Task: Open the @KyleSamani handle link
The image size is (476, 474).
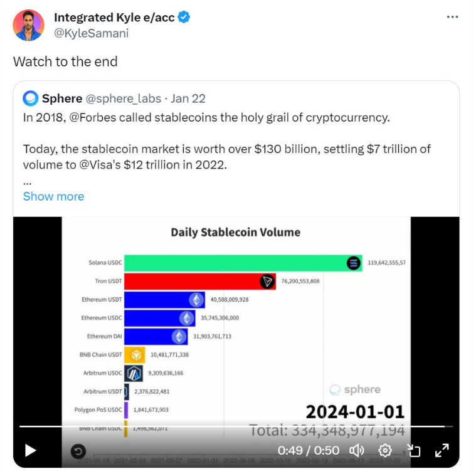Action: [91, 33]
